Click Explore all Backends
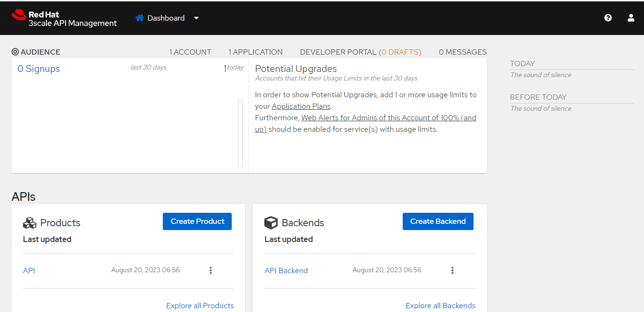 441,305
